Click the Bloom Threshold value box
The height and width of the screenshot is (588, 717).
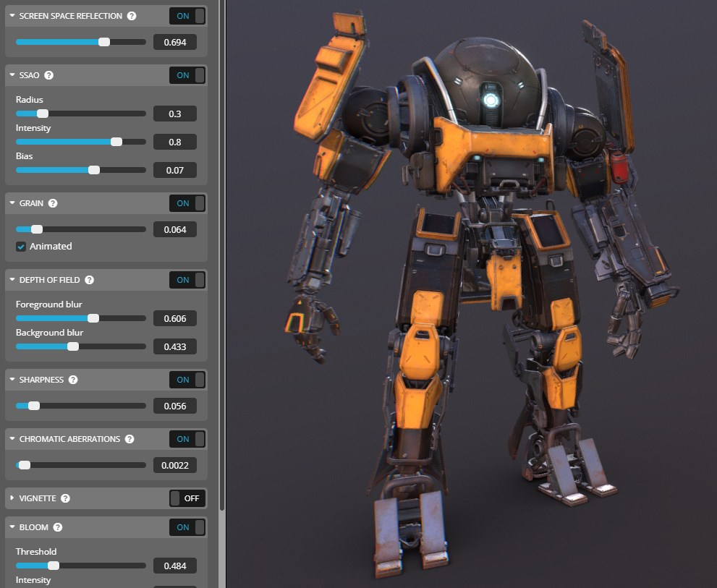[174, 566]
